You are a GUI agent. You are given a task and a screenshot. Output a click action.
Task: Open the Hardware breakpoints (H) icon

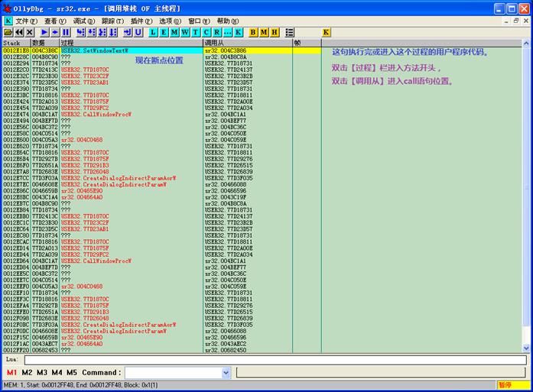pos(275,32)
